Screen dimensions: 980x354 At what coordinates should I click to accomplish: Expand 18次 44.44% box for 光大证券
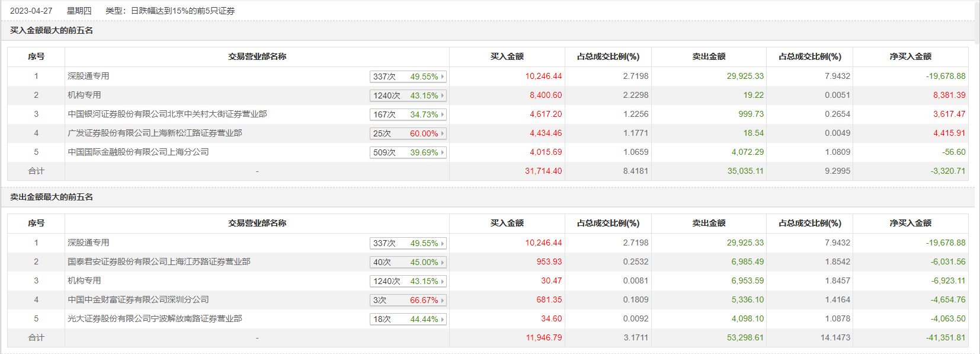tap(408, 319)
